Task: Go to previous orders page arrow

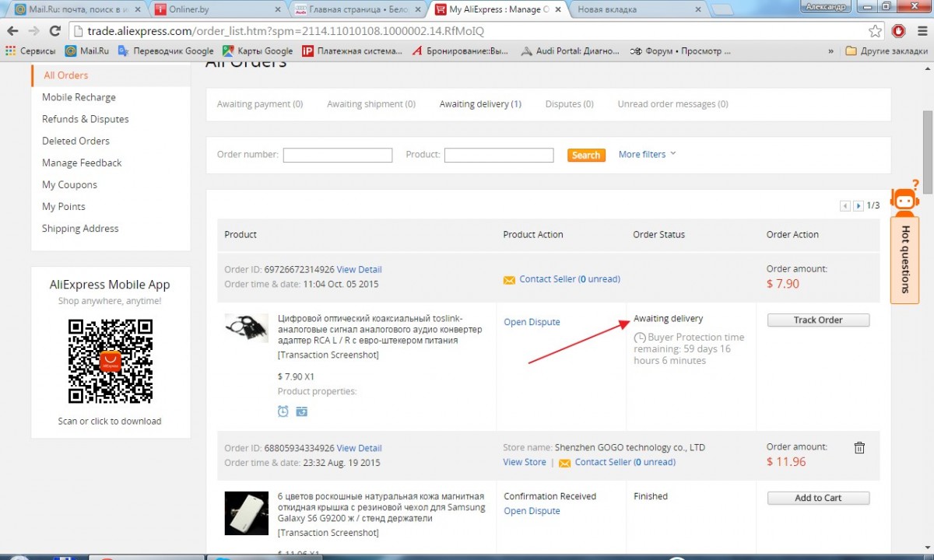Action: (845, 206)
